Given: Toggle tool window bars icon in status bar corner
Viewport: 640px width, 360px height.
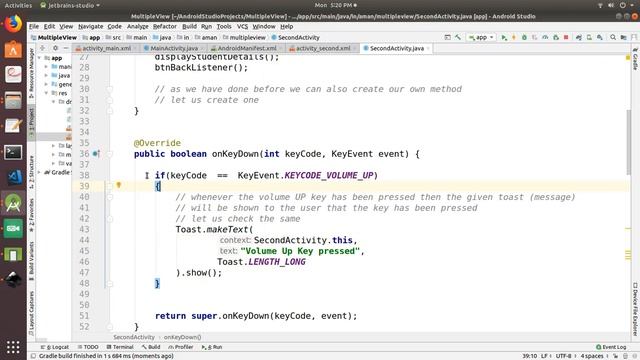Looking at the screenshot, I should coord(33,356).
